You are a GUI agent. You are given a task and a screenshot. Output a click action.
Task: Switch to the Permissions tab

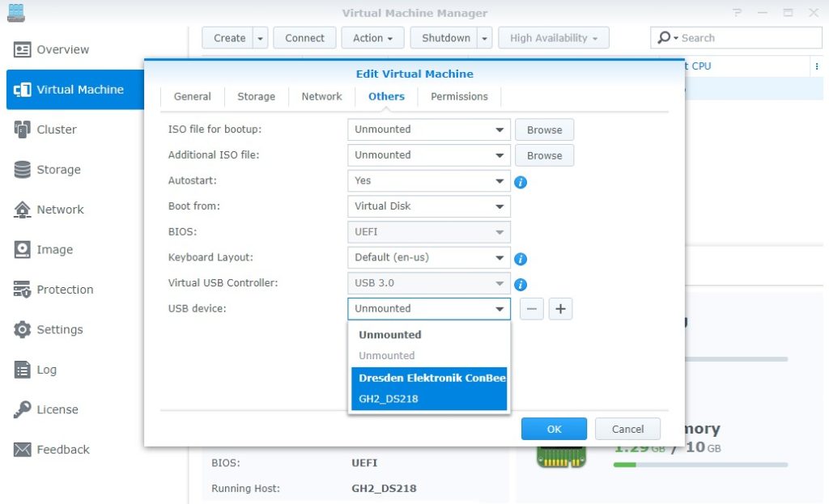click(459, 96)
